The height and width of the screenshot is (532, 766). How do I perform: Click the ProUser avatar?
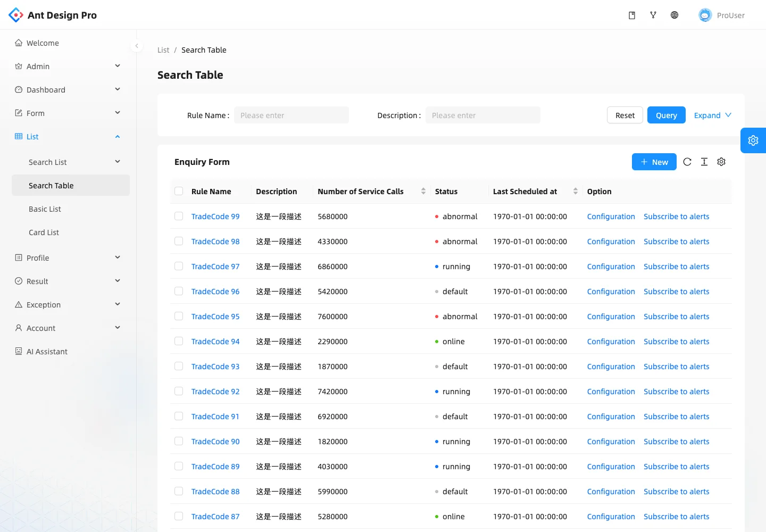click(705, 15)
